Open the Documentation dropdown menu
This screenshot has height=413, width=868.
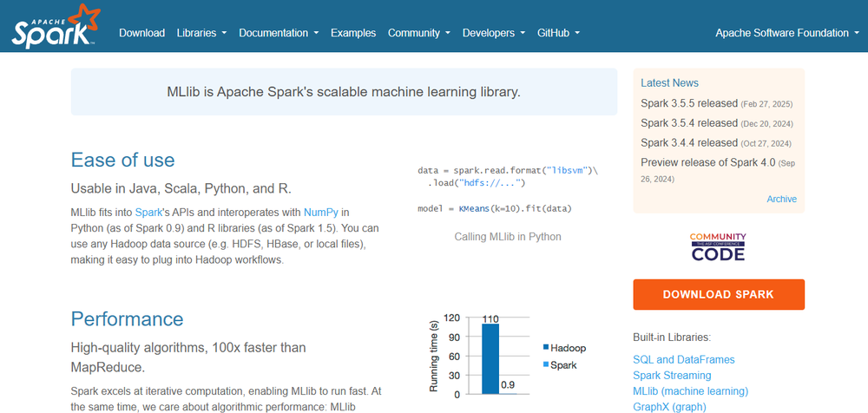(x=279, y=33)
